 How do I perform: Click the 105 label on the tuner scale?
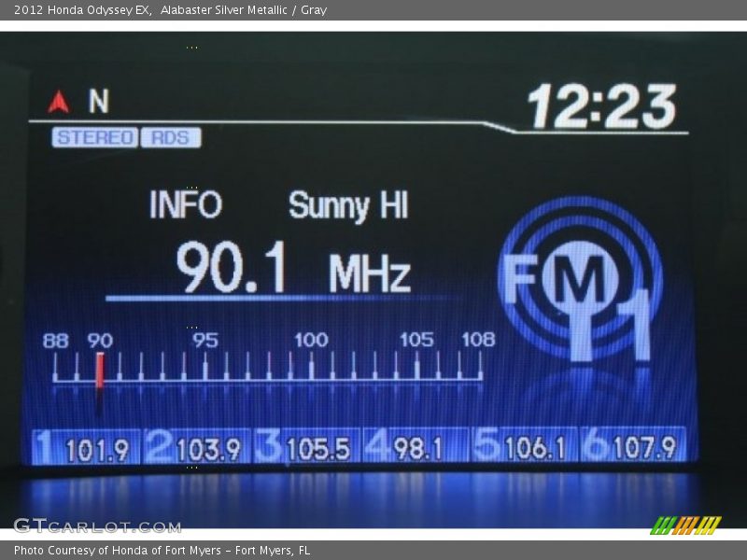tap(416, 340)
